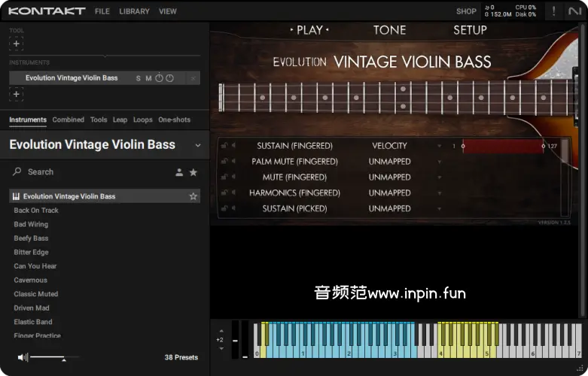The image size is (588, 376).
Task: Load the Can You Hear preset
Action: click(x=35, y=266)
